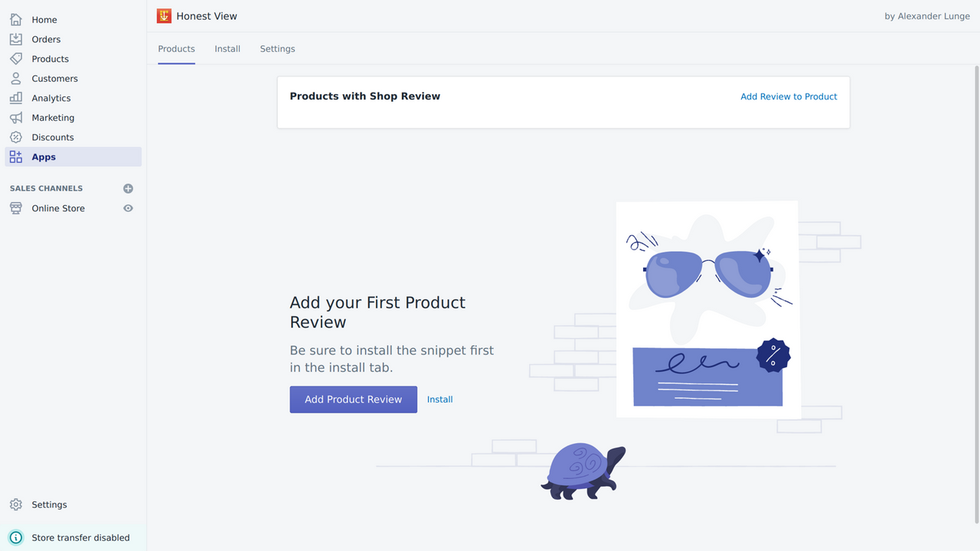Viewport: 980px width, 551px height.
Task: Click the Home house icon
Action: (x=16, y=20)
